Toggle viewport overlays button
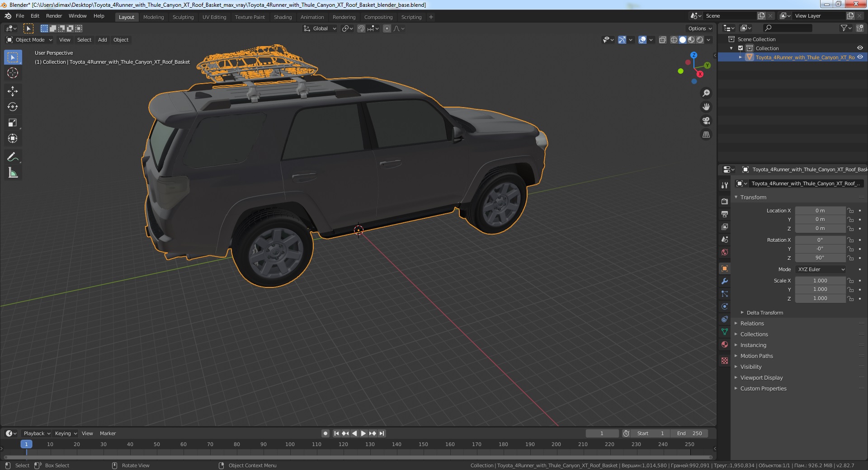This screenshot has width=868, height=470. (x=642, y=40)
